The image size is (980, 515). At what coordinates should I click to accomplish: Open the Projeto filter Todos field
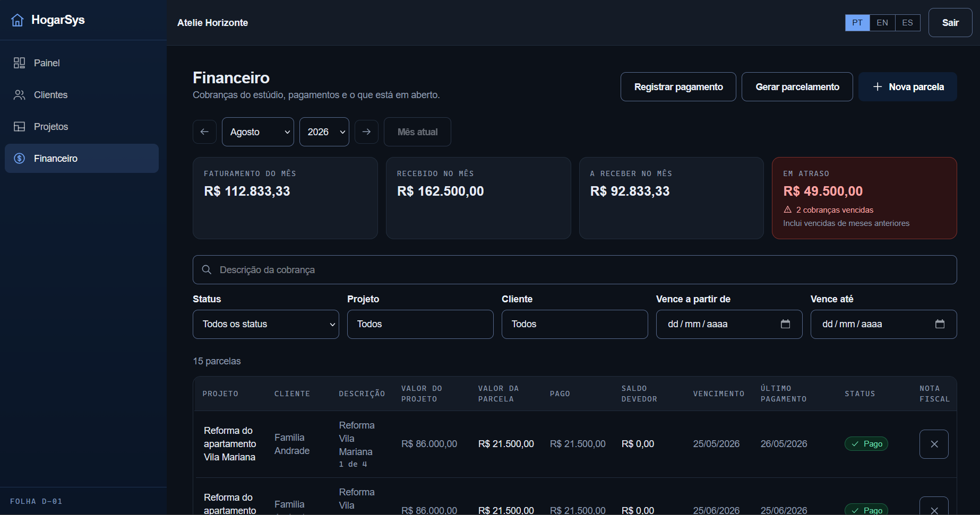click(x=420, y=324)
